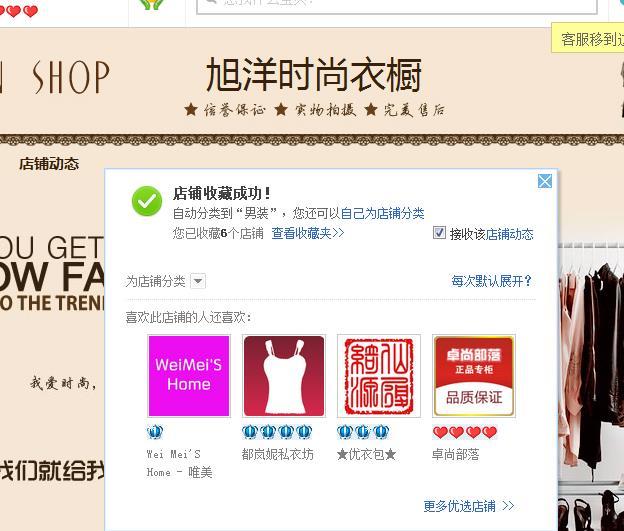
Task: Click the single crown rating under WeiMei'S Home
Action: (155, 432)
